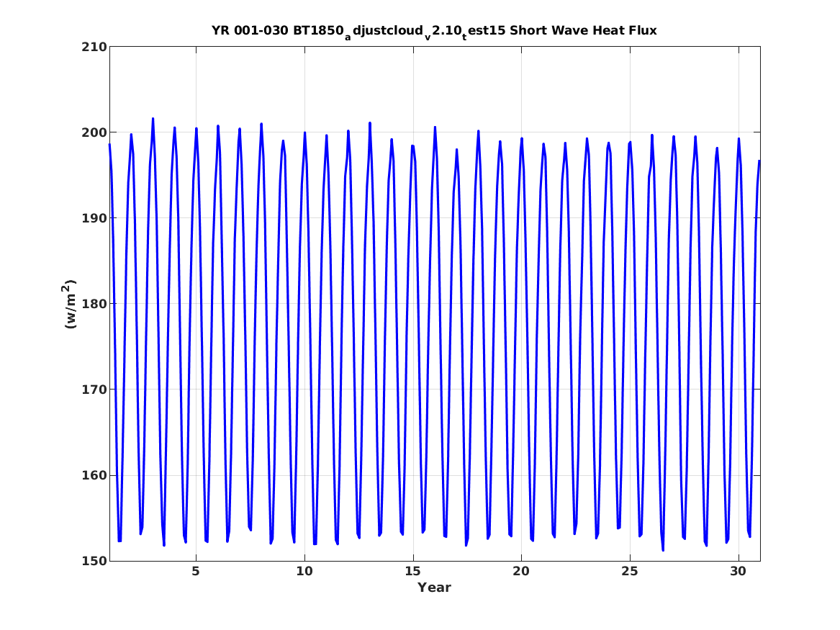Click the y-axis tick label 180
This screenshot has height=630, width=840.
(94, 304)
